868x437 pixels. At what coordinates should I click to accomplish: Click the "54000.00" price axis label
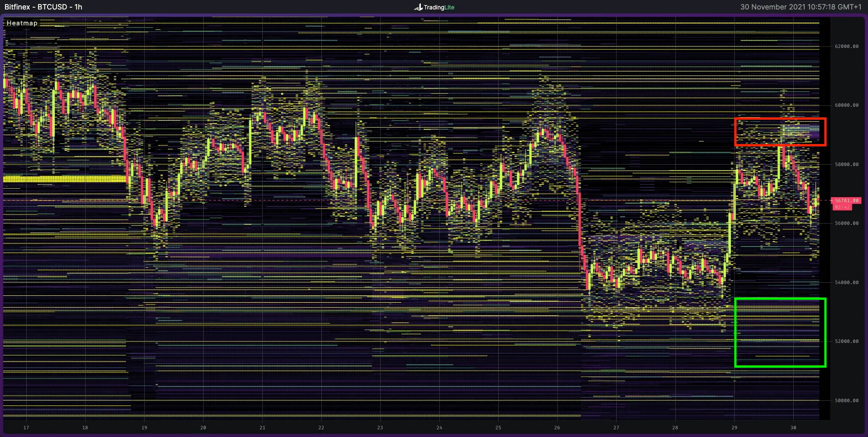pyautogui.click(x=847, y=282)
